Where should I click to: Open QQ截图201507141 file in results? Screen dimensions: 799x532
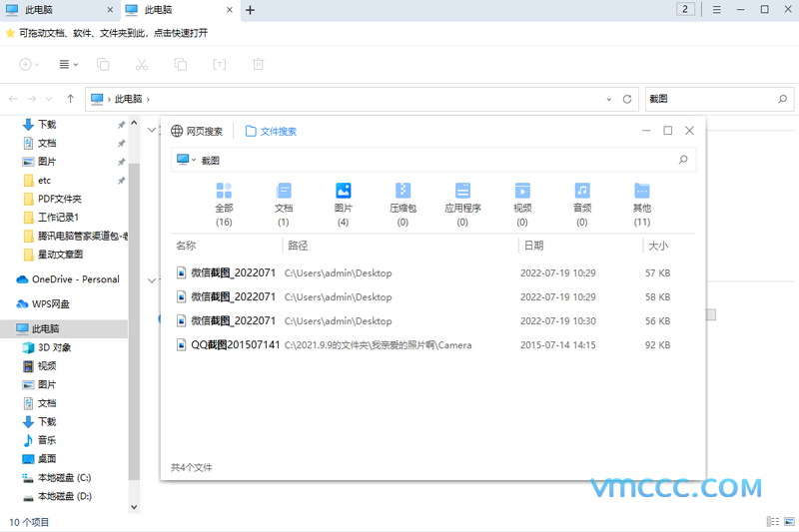coord(233,345)
